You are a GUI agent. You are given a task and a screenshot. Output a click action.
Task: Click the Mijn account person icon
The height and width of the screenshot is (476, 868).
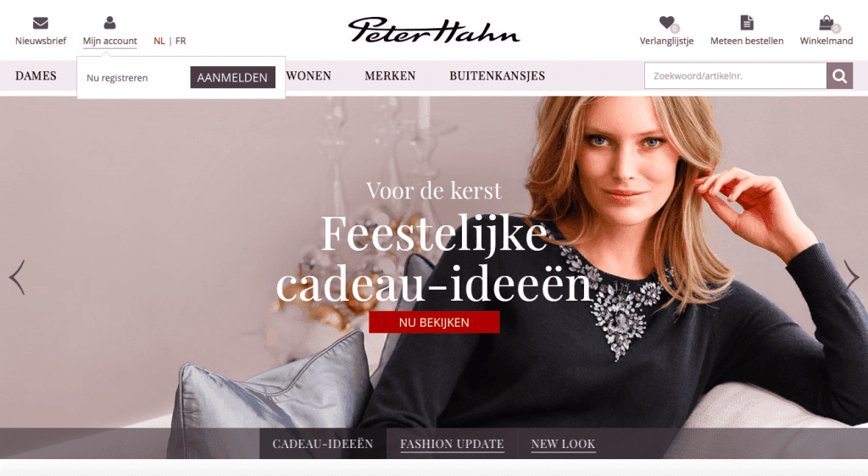coord(109,23)
